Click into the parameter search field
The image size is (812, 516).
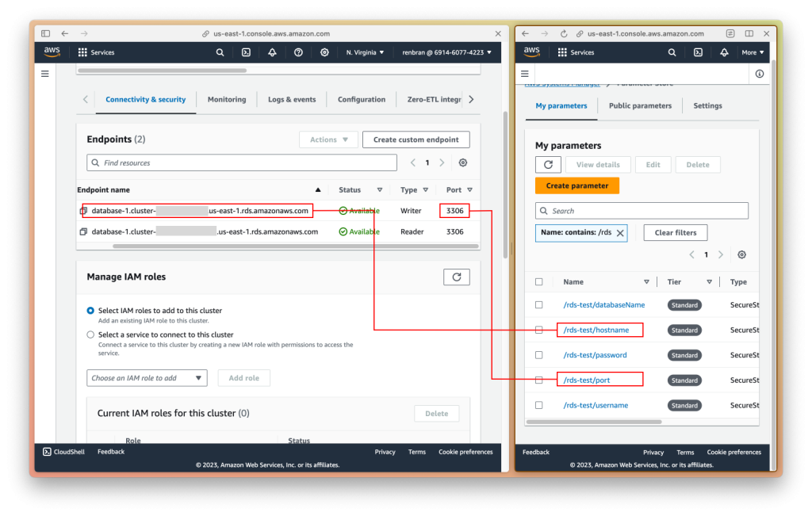point(642,210)
